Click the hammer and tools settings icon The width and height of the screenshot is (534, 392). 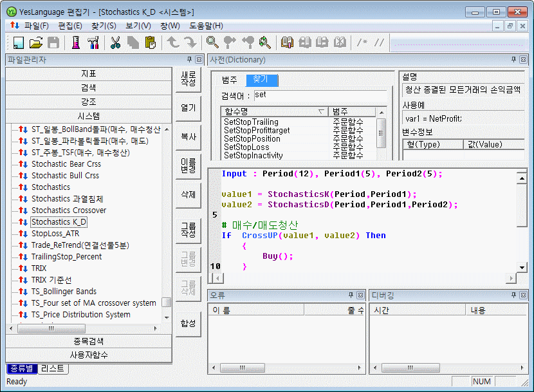93,42
